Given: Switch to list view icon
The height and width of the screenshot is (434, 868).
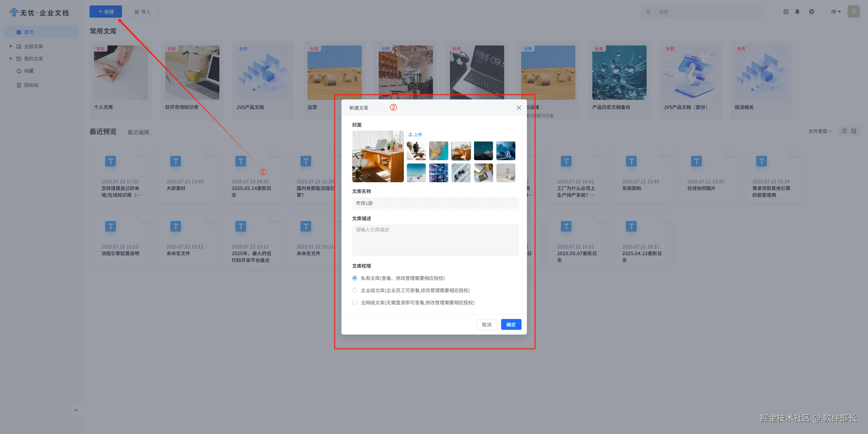Looking at the screenshot, I should (x=844, y=131).
